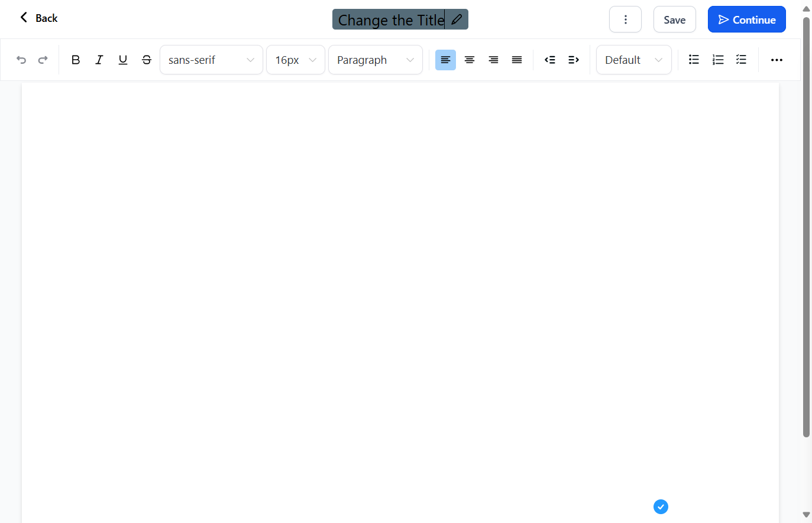This screenshot has height=523, width=812.
Task: Insert a bulleted list
Action: tap(694, 60)
